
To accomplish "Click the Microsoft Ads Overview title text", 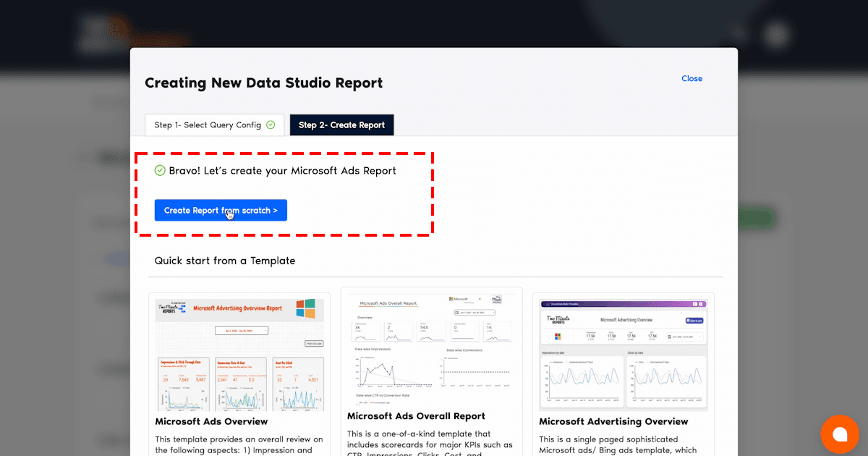I will tap(211, 421).
